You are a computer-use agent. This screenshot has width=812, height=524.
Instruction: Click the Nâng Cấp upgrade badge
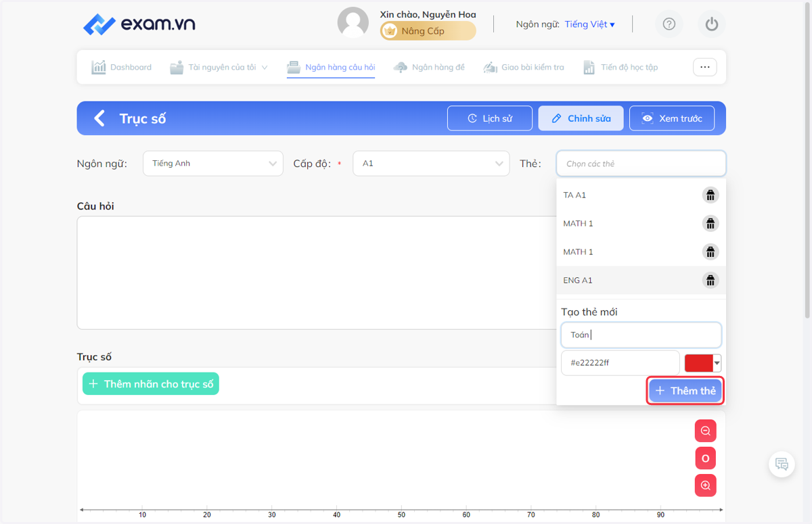coord(428,31)
